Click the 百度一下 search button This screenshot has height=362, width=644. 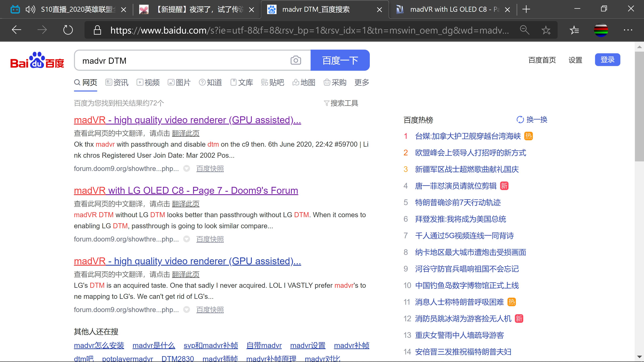coord(340,60)
